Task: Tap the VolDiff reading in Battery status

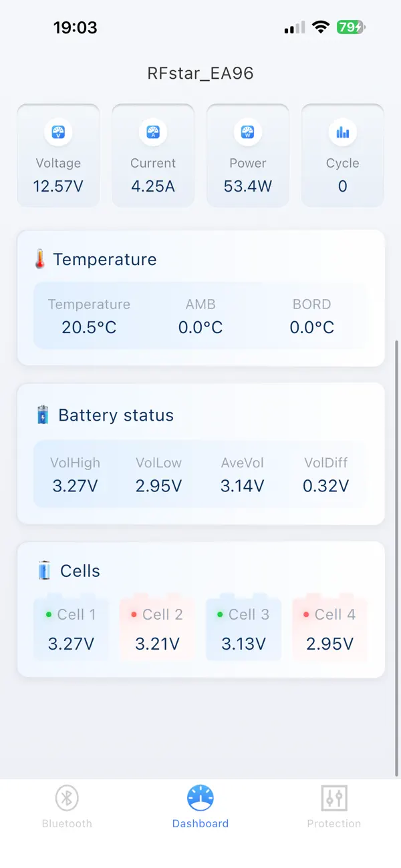Action: tap(326, 486)
